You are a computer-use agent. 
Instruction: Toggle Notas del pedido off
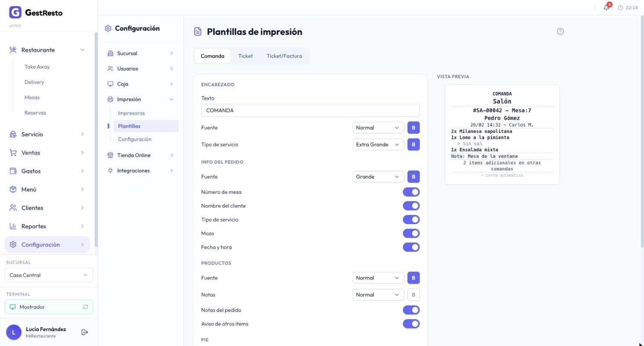411,310
